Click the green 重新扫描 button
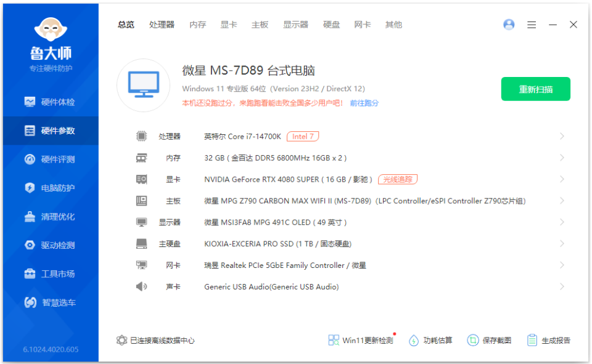This screenshot has height=364, width=592. 535,89
